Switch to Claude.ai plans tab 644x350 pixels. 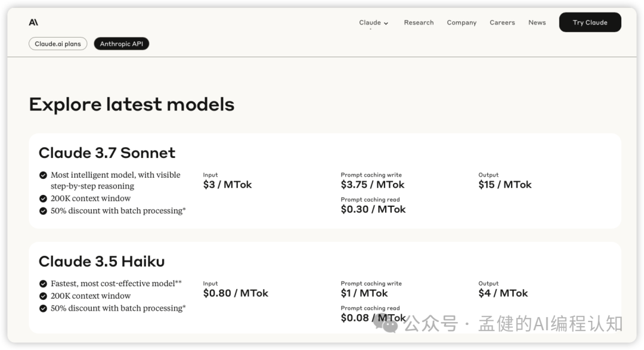pos(58,44)
